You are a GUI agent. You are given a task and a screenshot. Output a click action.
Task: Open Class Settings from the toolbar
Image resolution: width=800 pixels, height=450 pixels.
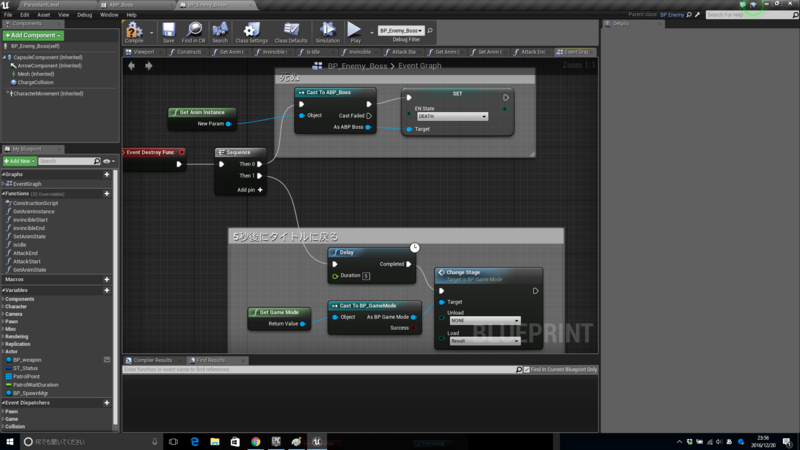(252, 31)
